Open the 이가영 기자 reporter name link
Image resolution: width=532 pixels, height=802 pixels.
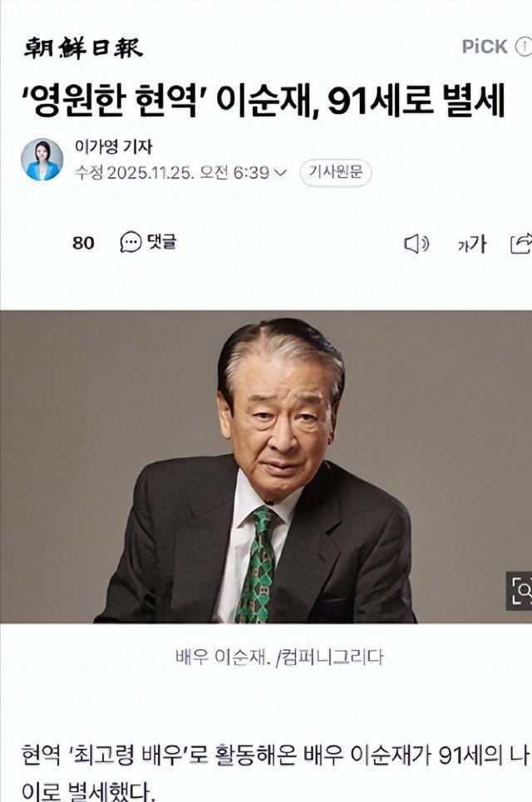click(x=114, y=147)
